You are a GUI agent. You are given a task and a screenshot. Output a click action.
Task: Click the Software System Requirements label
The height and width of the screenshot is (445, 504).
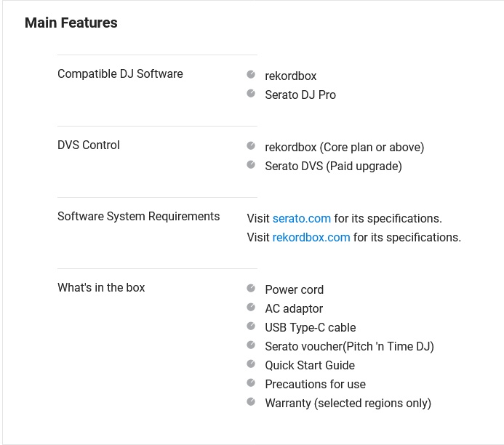pyautogui.click(x=138, y=217)
